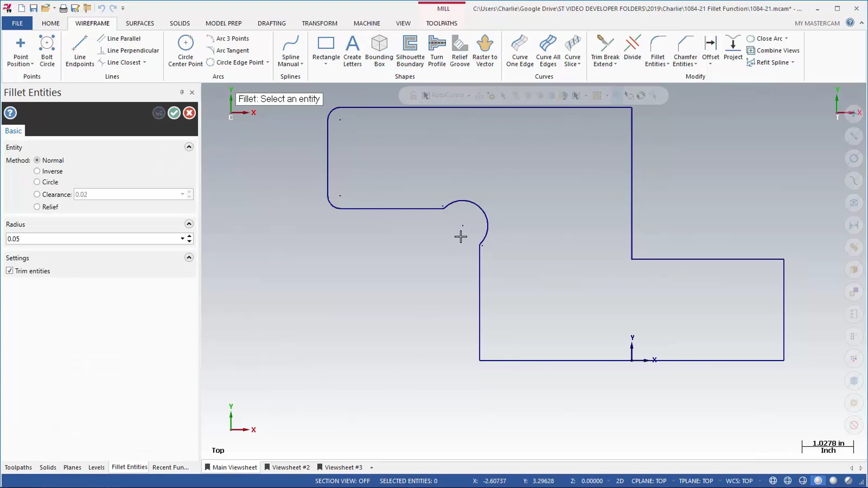Toggle the Normal method radio button
This screenshot has height=488, width=868.
click(x=37, y=160)
